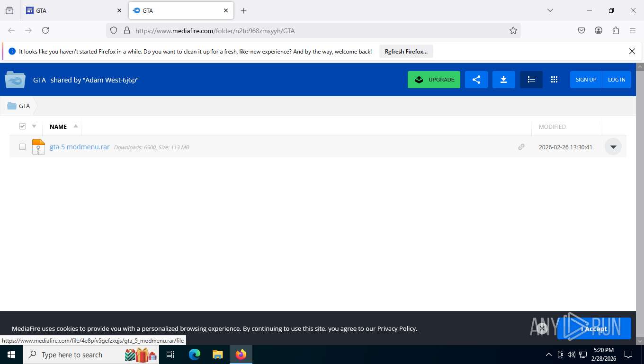Open Save to Pocket icon
Screen dimensions: 644x364
[581, 30]
